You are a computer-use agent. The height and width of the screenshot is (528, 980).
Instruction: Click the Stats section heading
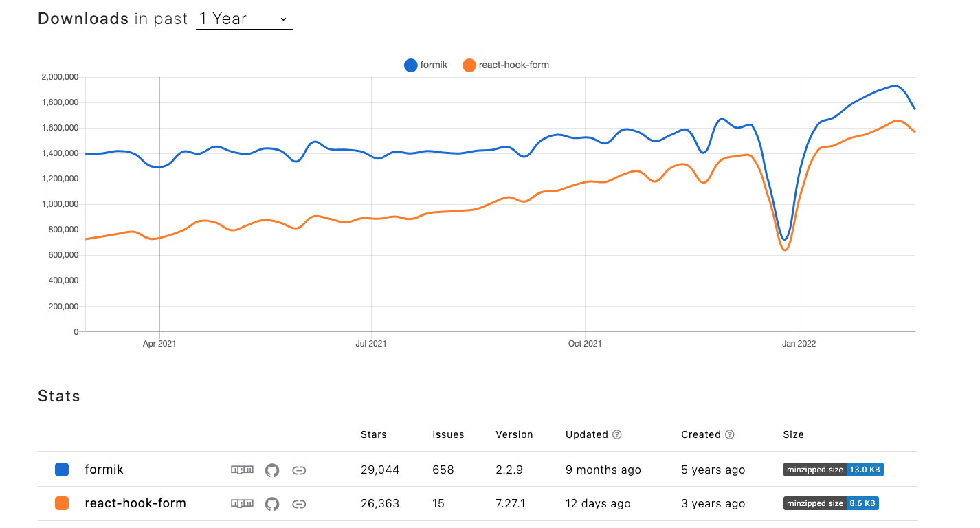(59, 396)
